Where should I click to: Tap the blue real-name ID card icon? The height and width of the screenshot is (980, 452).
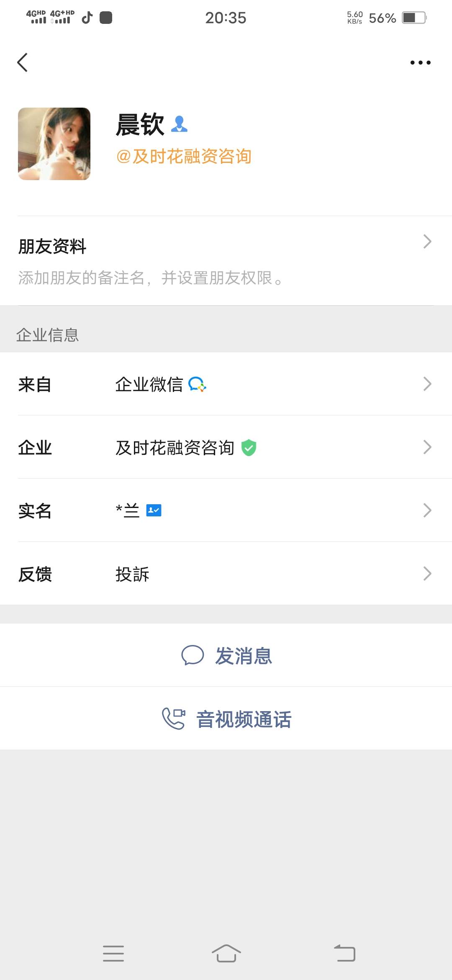tap(154, 511)
